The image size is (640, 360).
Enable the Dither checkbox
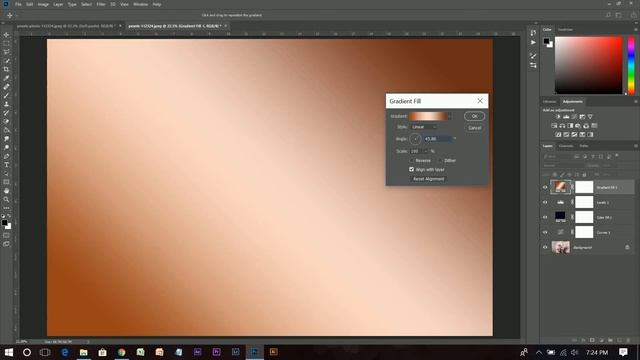441,161
